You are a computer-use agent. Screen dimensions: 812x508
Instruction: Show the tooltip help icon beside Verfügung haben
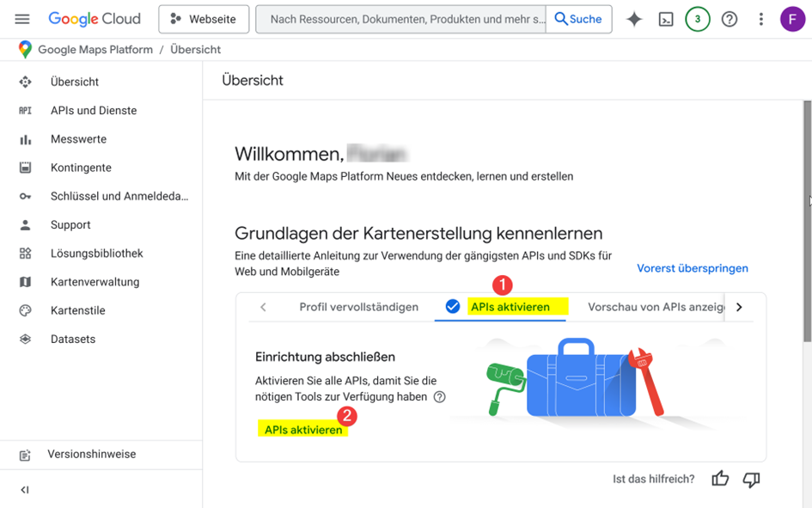pyautogui.click(x=439, y=397)
